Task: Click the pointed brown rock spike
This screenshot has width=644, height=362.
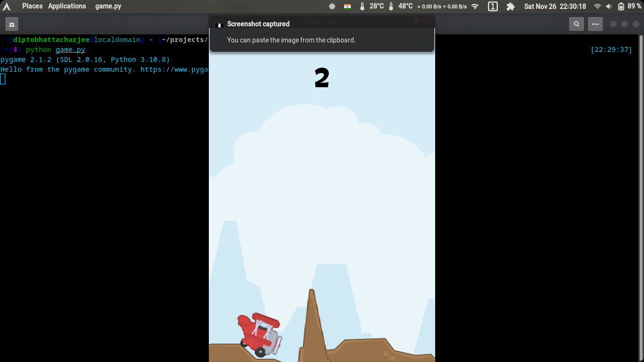Action: (x=313, y=325)
